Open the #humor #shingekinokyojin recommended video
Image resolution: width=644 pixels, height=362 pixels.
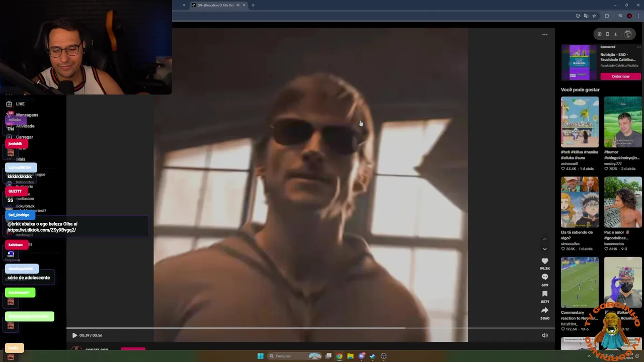click(623, 122)
